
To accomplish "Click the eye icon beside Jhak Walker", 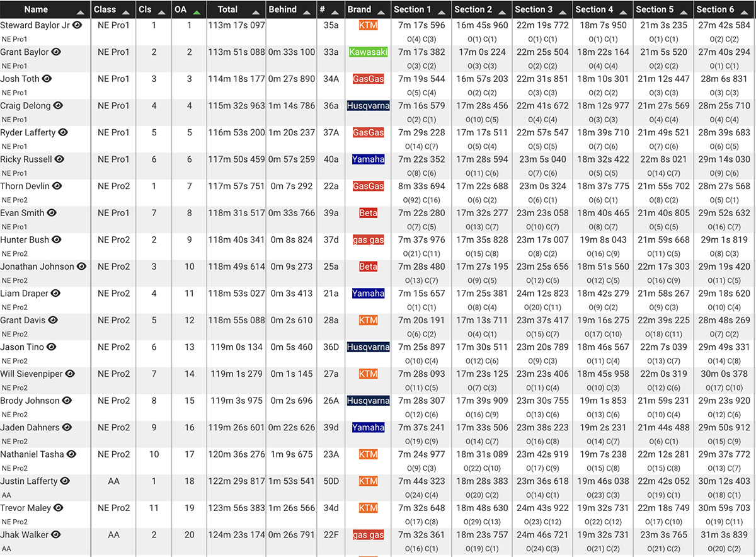I will tap(56, 534).
